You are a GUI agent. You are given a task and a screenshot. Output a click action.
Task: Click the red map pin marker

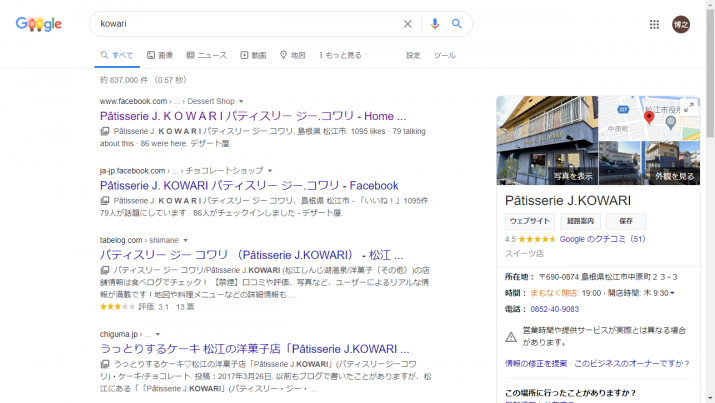pos(648,119)
